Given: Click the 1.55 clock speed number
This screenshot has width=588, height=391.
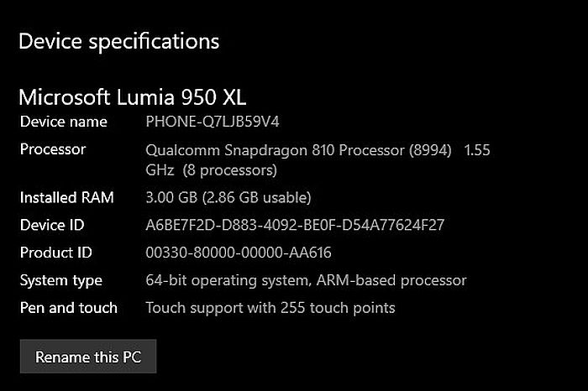Looking at the screenshot, I should click(x=476, y=150).
